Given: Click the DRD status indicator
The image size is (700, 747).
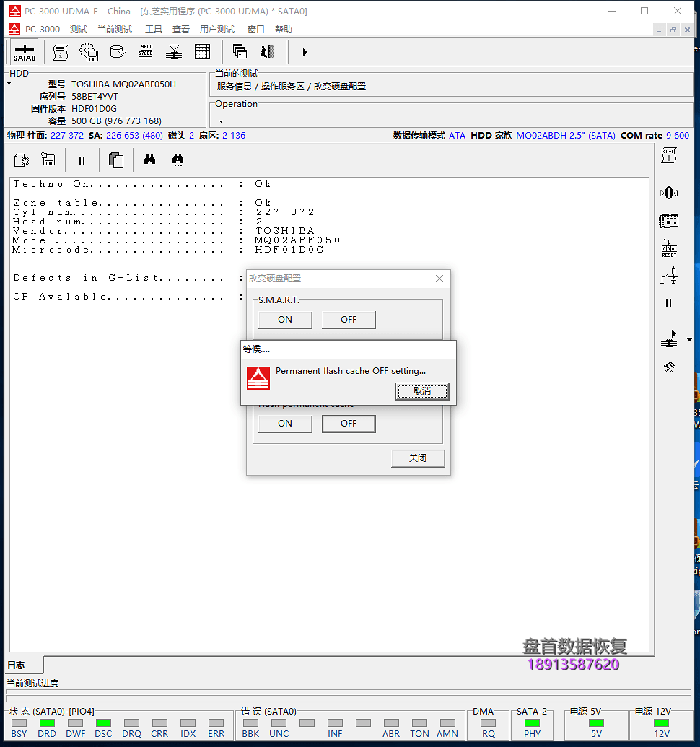Looking at the screenshot, I should tap(47, 722).
